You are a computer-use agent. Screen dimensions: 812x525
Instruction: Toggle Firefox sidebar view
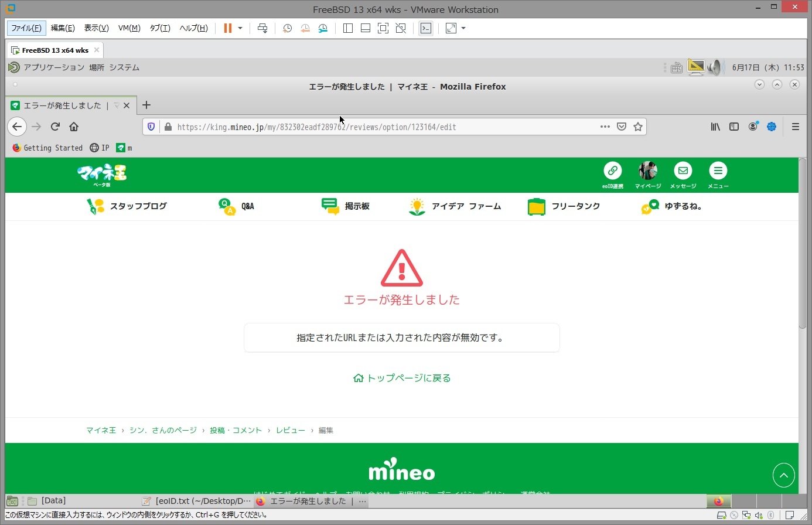734,127
